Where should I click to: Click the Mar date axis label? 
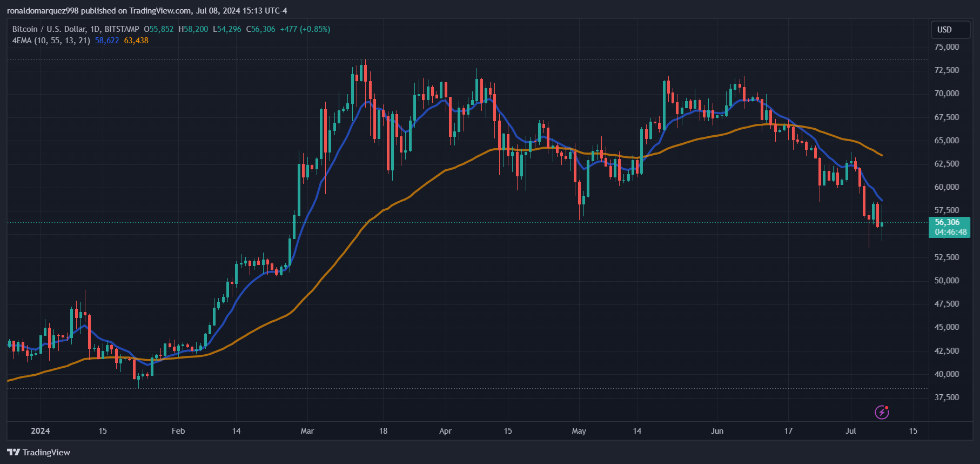tap(307, 431)
